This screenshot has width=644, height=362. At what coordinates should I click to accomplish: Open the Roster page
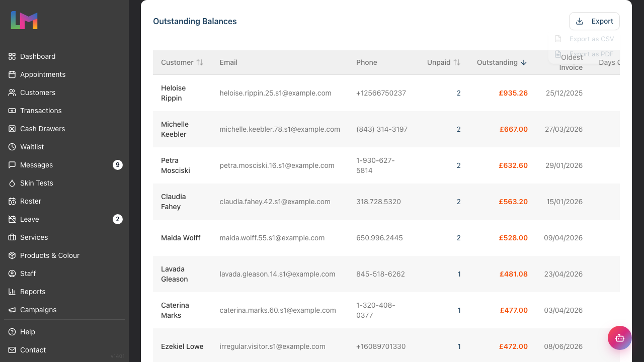tap(64, 201)
